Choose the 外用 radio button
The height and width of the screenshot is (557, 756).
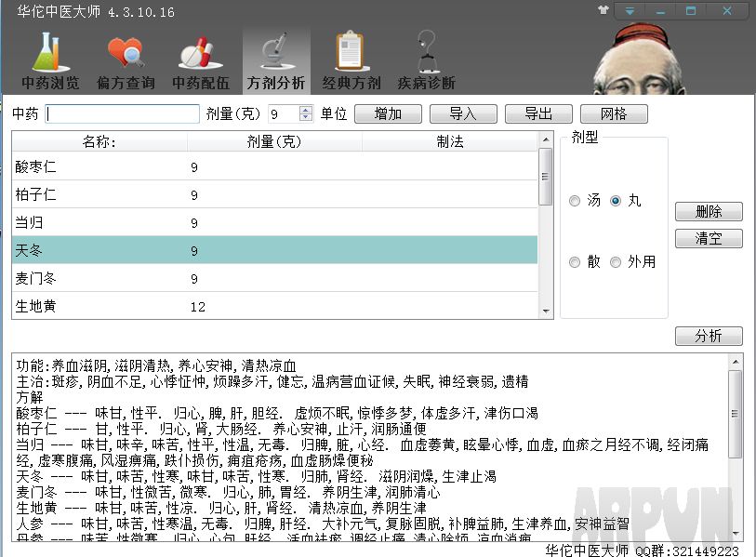pyautogui.click(x=616, y=262)
